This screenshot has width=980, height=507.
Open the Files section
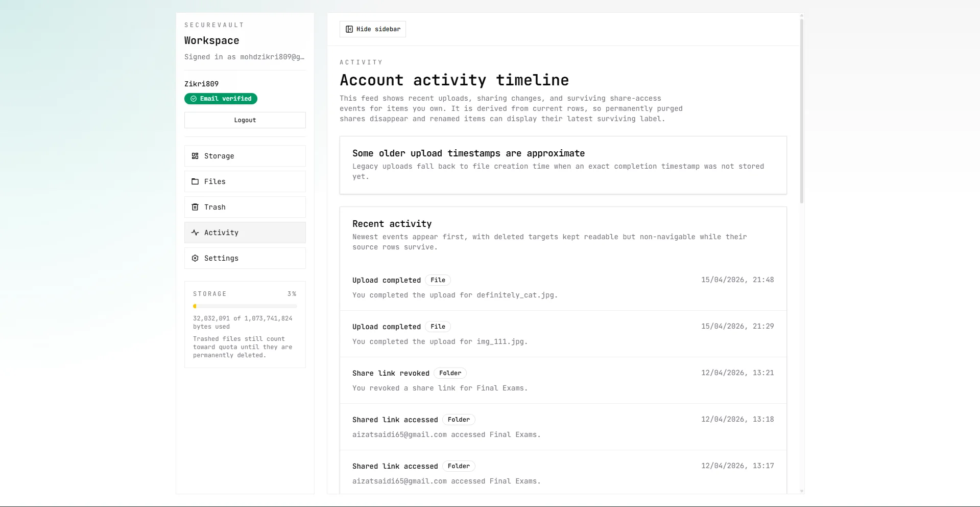click(245, 181)
